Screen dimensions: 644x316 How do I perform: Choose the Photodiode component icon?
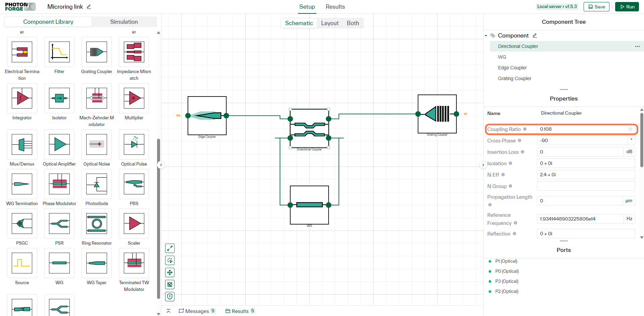pyautogui.click(x=97, y=184)
